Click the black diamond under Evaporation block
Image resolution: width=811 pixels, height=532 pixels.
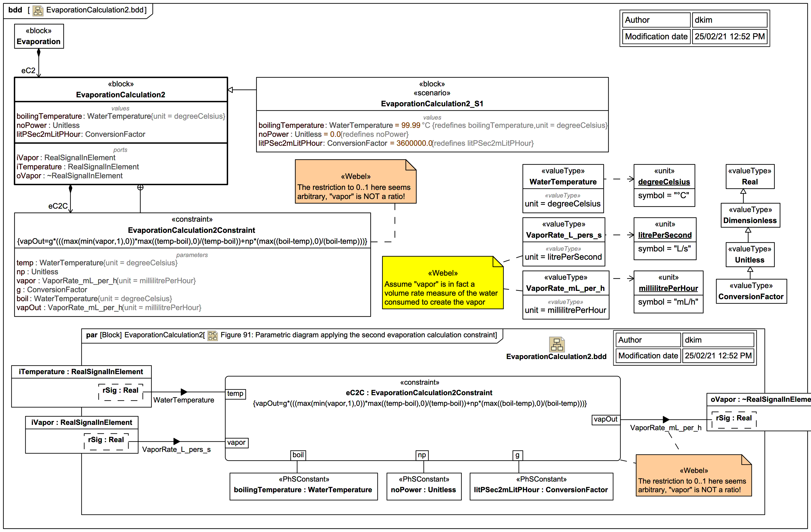tap(39, 52)
